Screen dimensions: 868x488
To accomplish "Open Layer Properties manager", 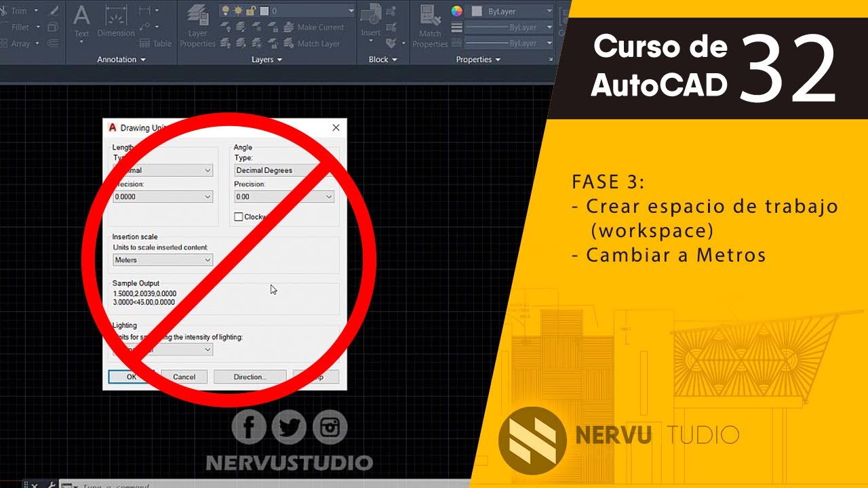I will [197, 25].
